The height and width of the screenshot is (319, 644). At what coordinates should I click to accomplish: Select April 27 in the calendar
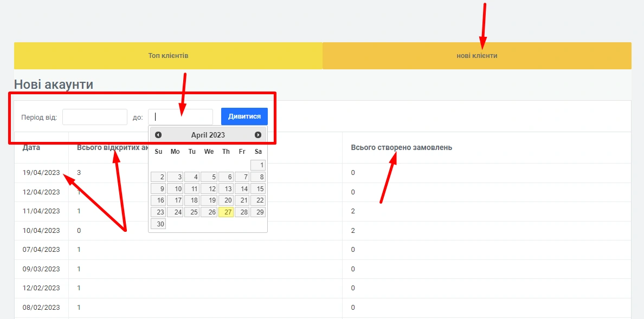point(226,212)
